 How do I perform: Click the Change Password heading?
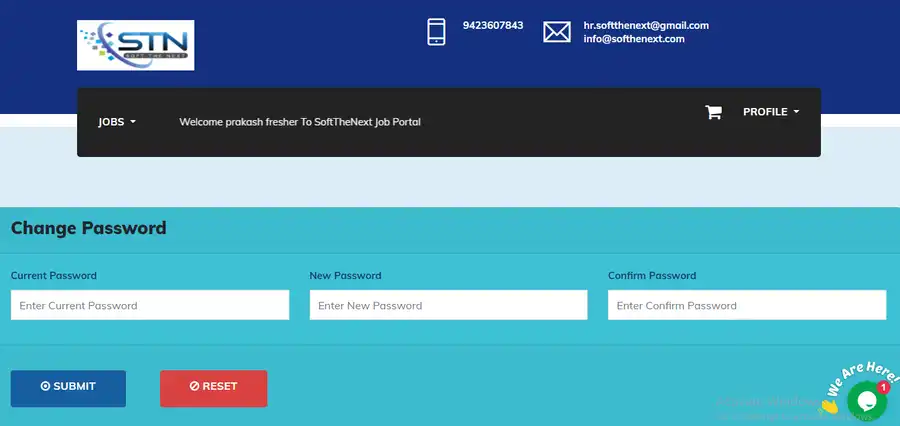tap(88, 228)
